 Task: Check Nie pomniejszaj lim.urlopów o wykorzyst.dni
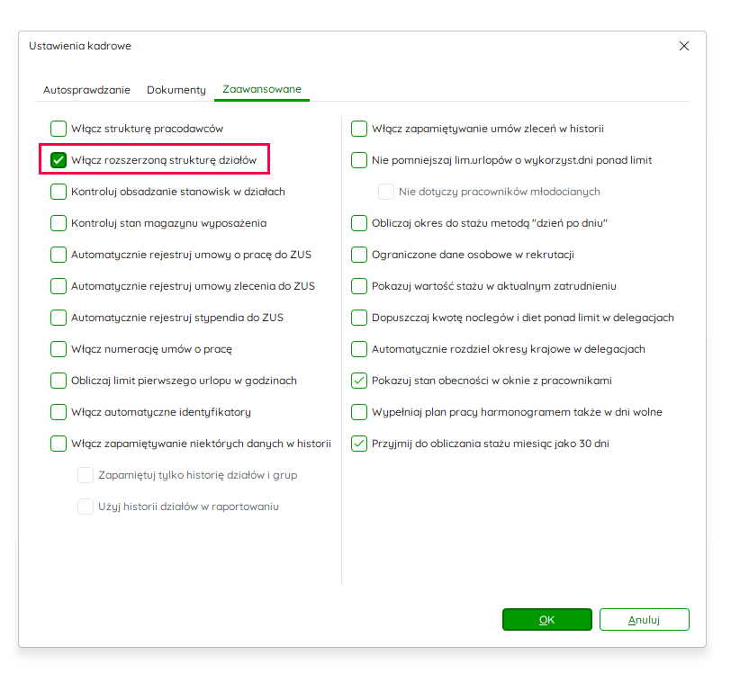[x=359, y=160]
